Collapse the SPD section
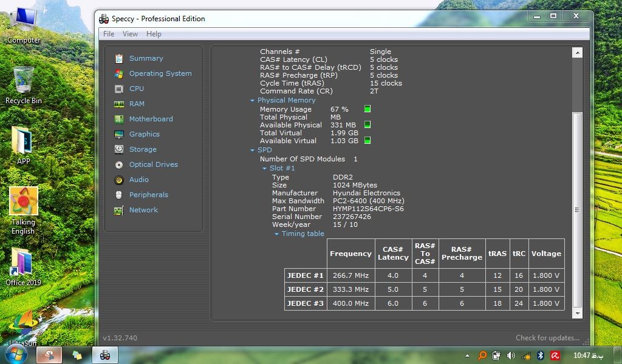Viewport: 622px width, 364px height. click(253, 150)
